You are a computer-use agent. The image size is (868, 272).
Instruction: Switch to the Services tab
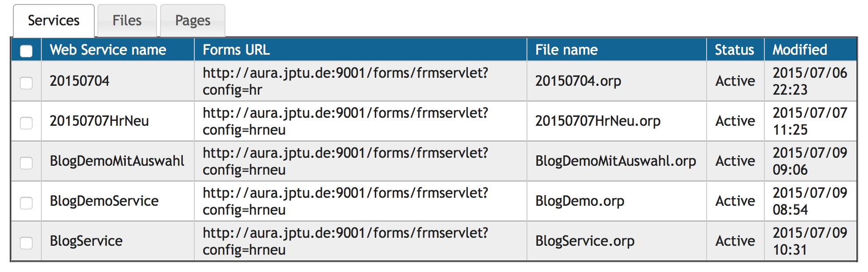point(53,20)
